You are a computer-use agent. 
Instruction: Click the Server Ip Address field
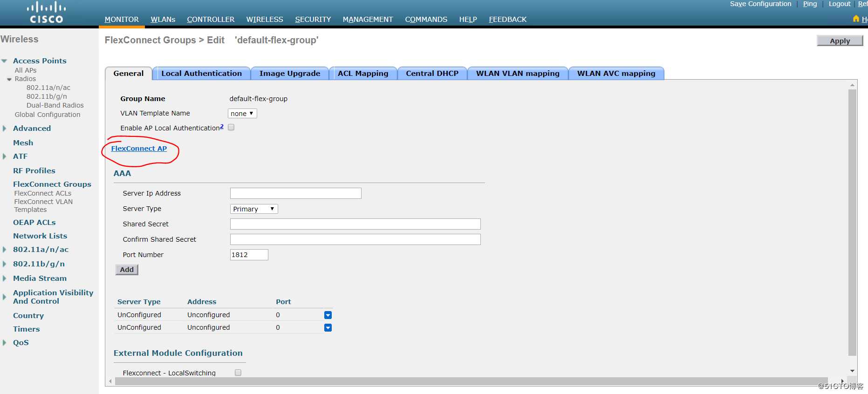(296, 193)
